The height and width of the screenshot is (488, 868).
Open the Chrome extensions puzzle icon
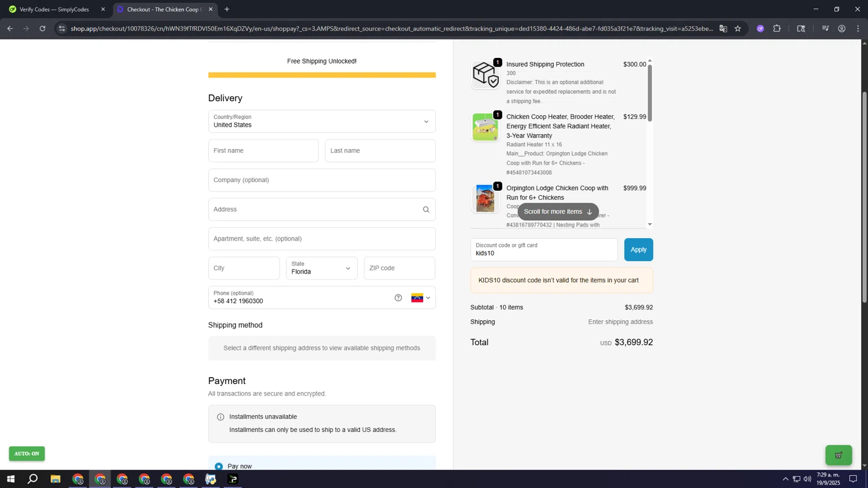tap(777, 28)
